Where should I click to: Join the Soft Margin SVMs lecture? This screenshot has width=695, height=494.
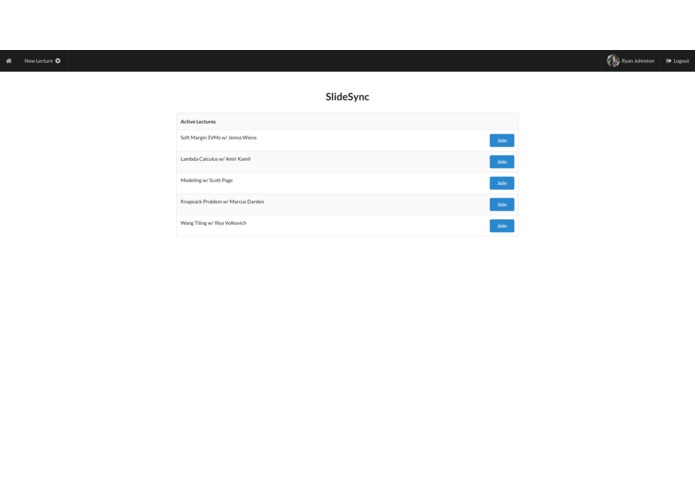click(x=502, y=140)
